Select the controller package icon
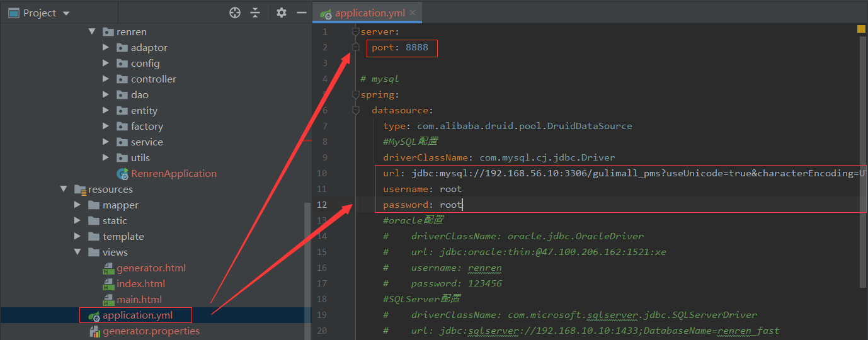 pos(122,79)
